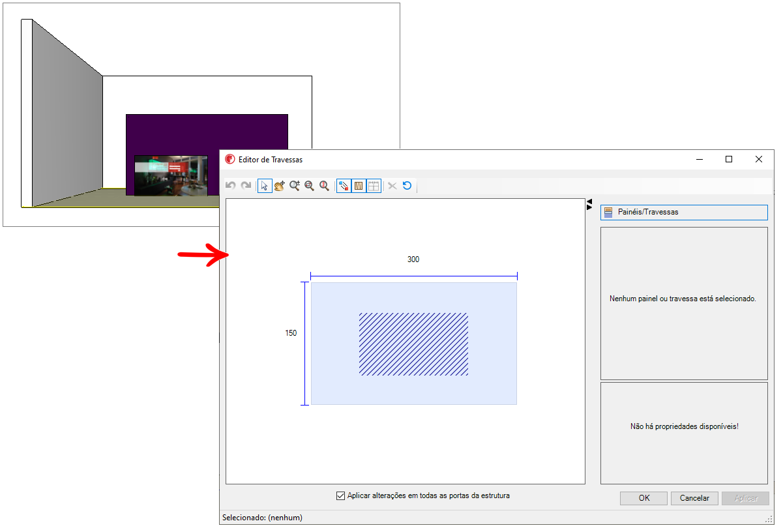This screenshot has height=532, width=783.
Task: Click the Editor de Travessas title icon
Action: (229, 159)
